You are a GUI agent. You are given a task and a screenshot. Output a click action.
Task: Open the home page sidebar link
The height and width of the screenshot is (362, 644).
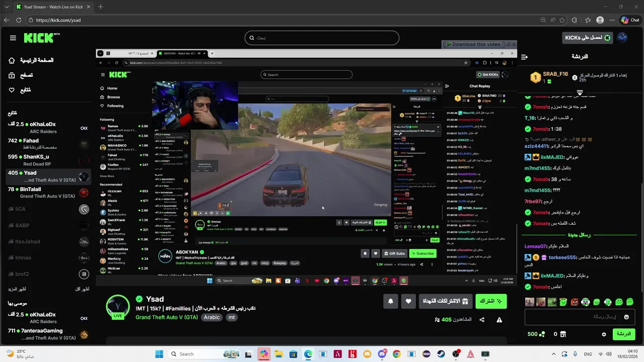31,60
